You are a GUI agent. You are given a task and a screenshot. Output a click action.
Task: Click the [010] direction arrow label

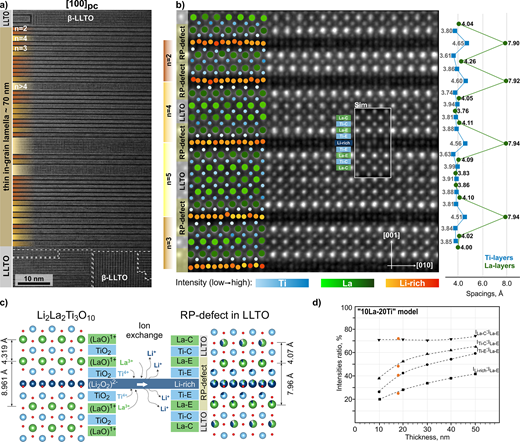click(x=424, y=265)
